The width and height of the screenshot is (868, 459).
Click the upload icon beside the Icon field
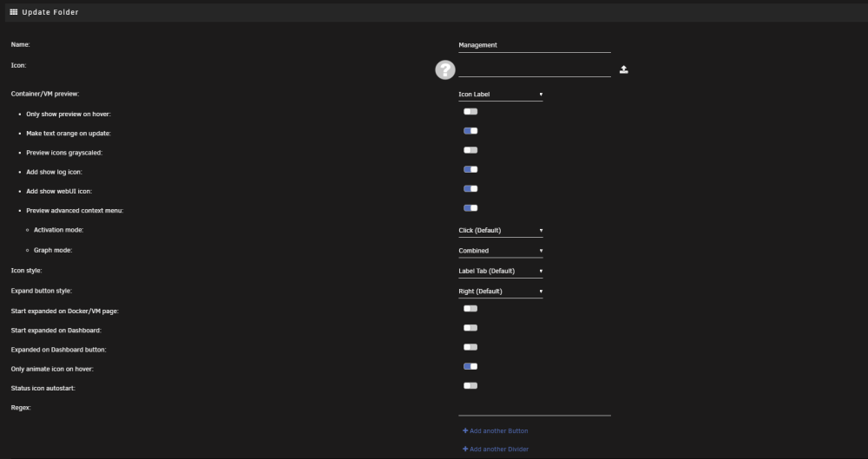(623, 69)
